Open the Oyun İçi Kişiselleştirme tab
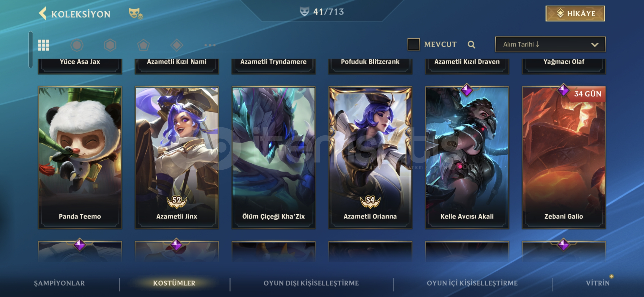The width and height of the screenshot is (644, 297). coord(472,283)
